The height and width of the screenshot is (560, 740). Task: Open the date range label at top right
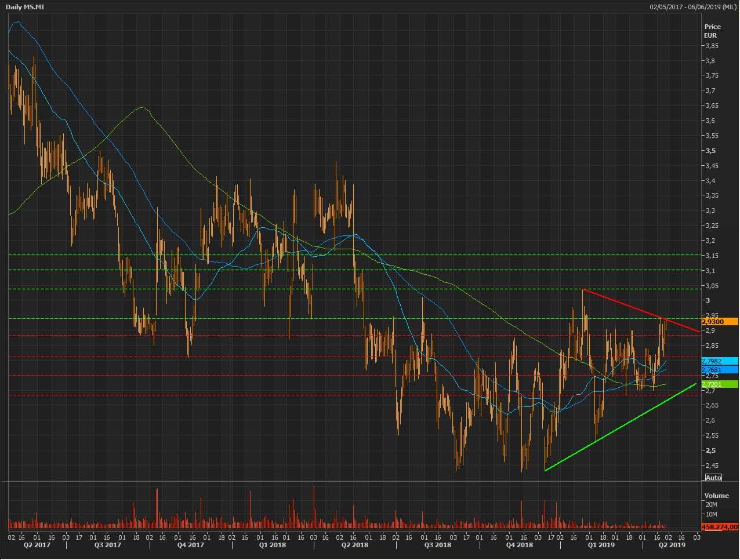[x=693, y=7]
